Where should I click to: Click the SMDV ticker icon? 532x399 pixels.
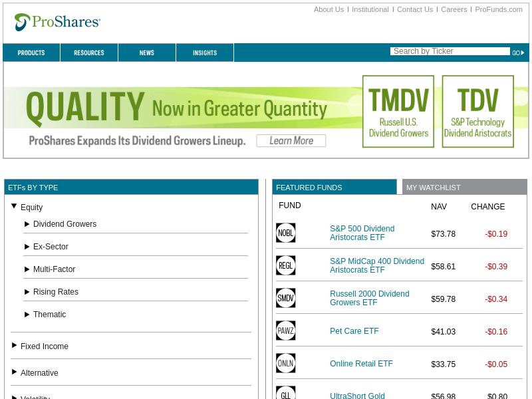(286, 298)
